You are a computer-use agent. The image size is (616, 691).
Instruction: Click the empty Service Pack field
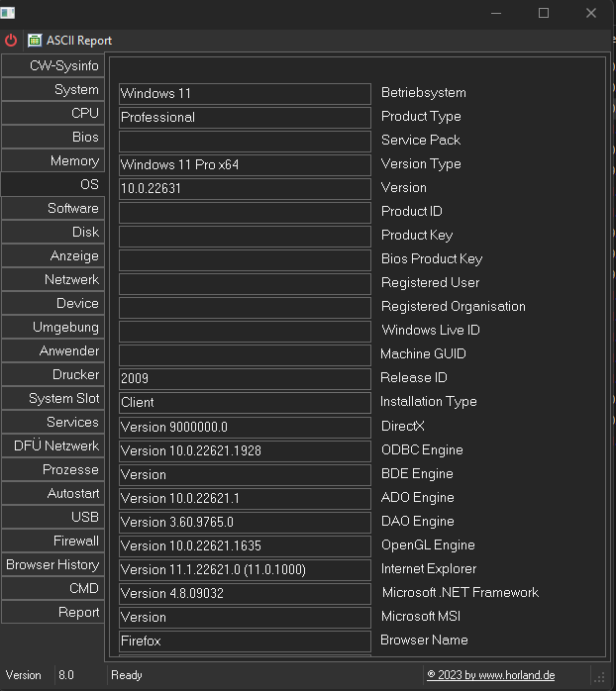[245, 141]
